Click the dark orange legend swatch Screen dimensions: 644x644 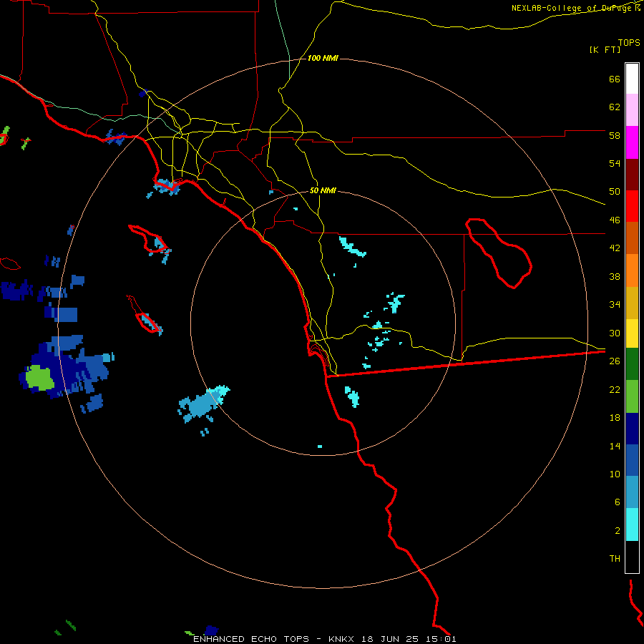point(632,238)
